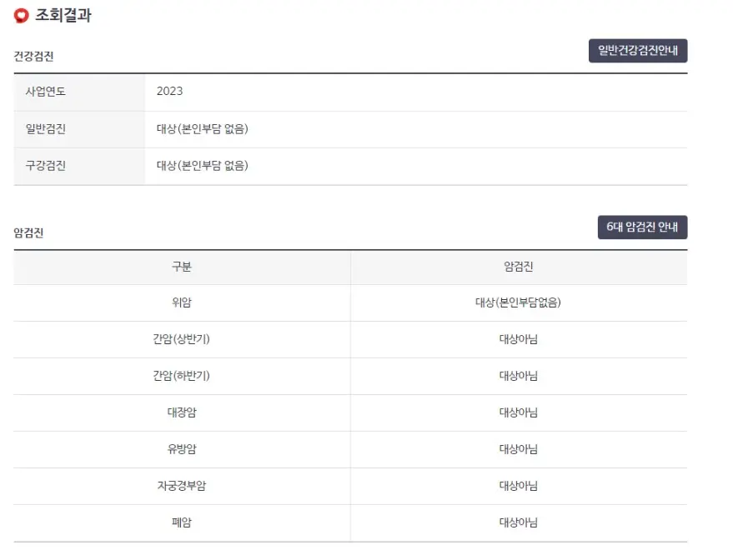This screenshot has height=560, width=733.
Task: Select the 유방암 row label
Action: (x=182, y=449)
